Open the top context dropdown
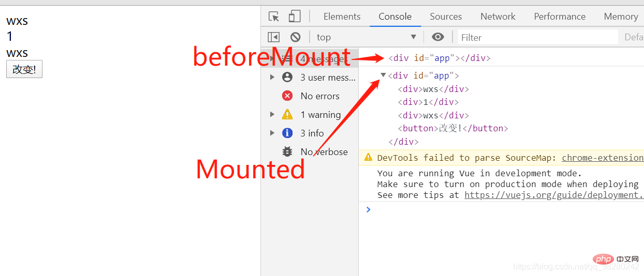644x276 pixels. pos(367,37)
